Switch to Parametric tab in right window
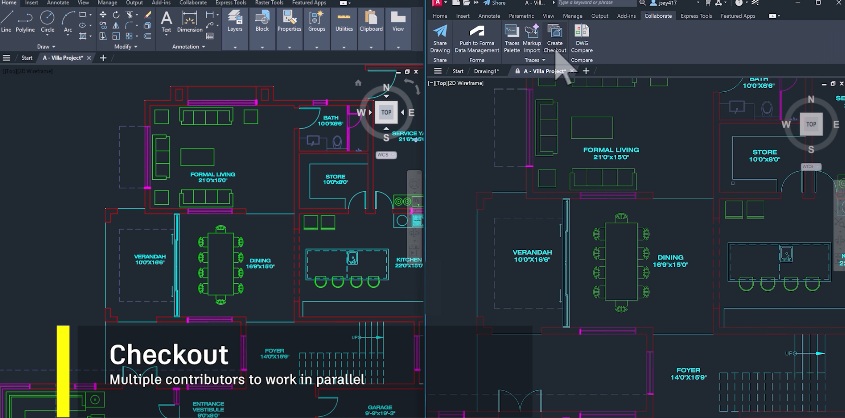The height and width of the screenshot is (418, 845). 521,16
